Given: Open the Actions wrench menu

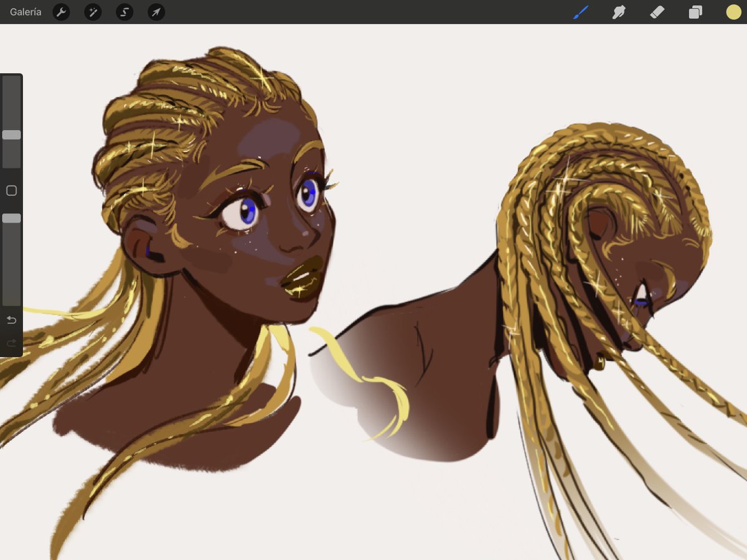Looking at the screenshot, I should (x=61, y=12).
